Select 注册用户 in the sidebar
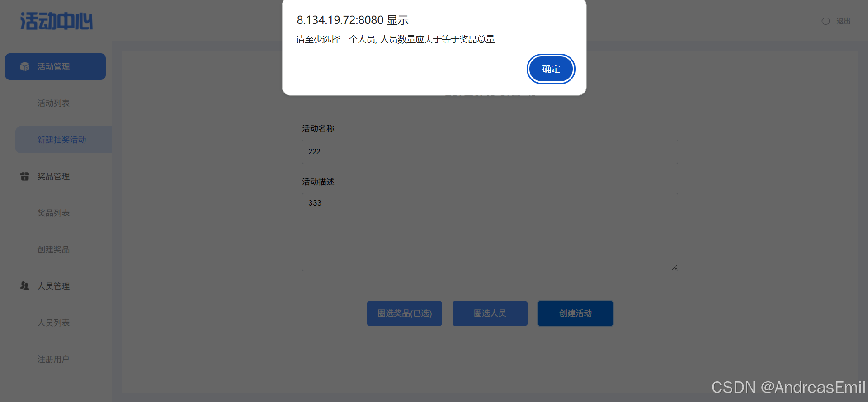Viewport: 868px width, 402px height. pos(53,360)
